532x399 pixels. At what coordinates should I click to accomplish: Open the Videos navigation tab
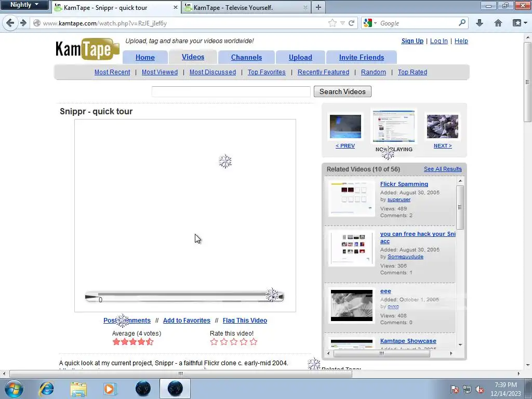[x=193, y=57]
